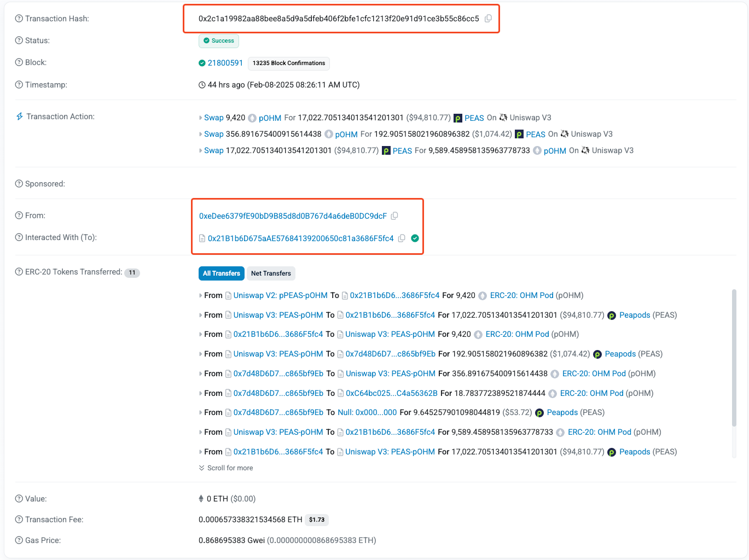This screenshot has height=560, width=749.
Task: Click Scroll for more to reveal transfers
Action: coord(226,468)
